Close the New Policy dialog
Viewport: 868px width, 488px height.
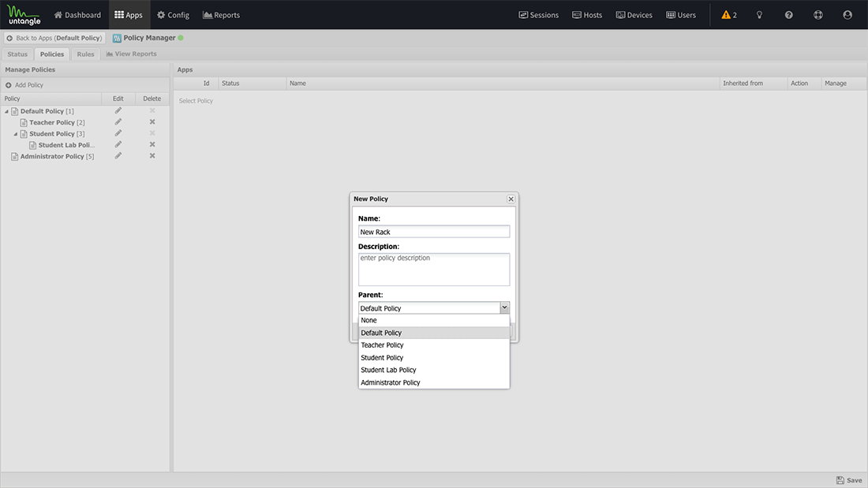[511, 199]
